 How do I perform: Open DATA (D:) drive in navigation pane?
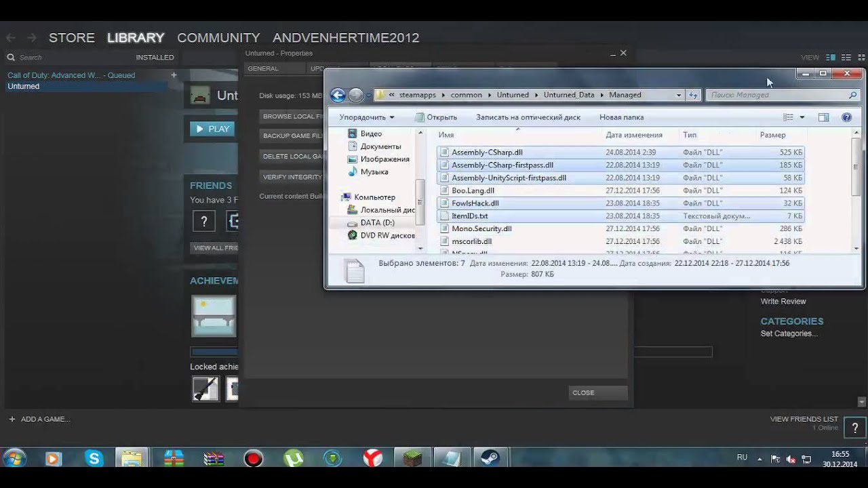tap(377, 223)
